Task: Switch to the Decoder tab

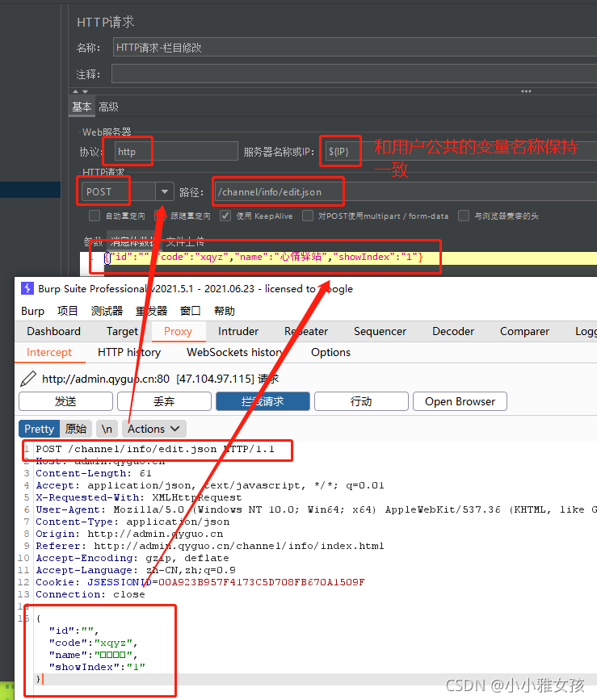Action: [453, 331]
